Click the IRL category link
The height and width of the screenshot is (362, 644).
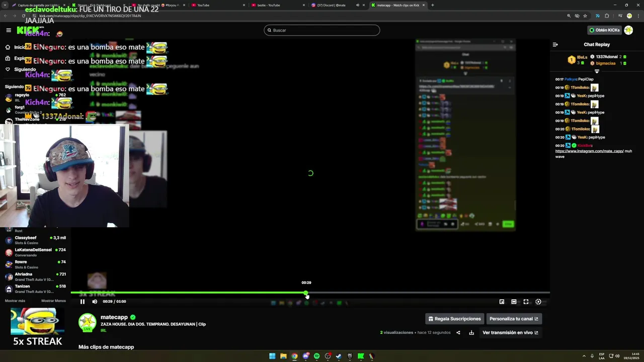click(103, 330)
